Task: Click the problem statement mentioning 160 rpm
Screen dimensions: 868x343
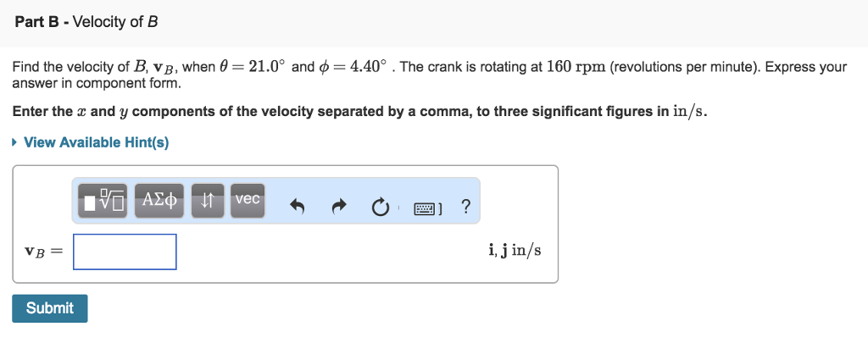Action: (x=429, y=75)
